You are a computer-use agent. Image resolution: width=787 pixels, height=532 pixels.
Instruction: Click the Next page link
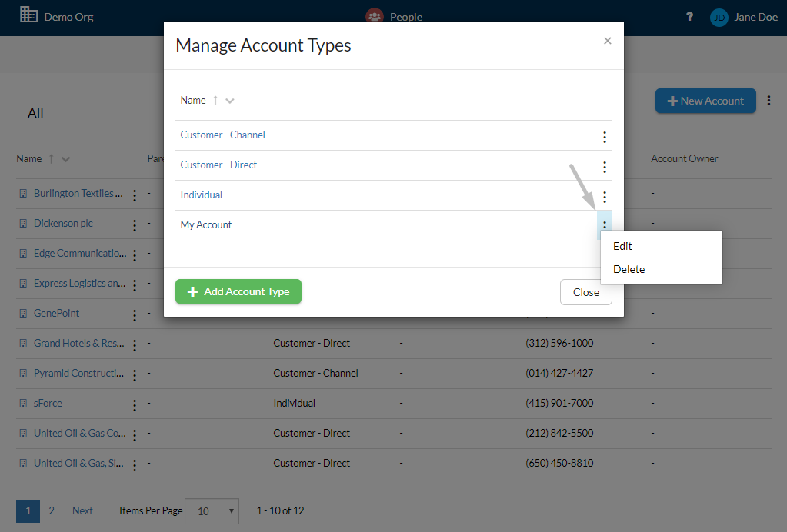[82, 511]
